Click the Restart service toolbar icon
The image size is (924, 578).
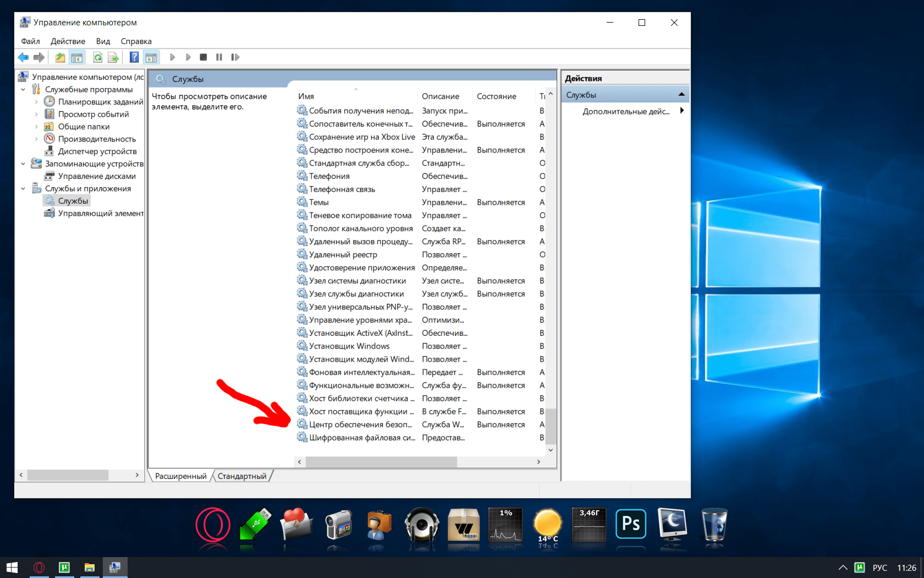(235, 57)
